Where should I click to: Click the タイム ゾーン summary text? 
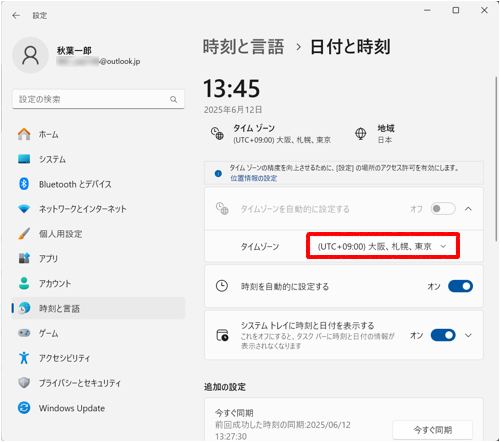pyautogui.click(x=282, y=134)
